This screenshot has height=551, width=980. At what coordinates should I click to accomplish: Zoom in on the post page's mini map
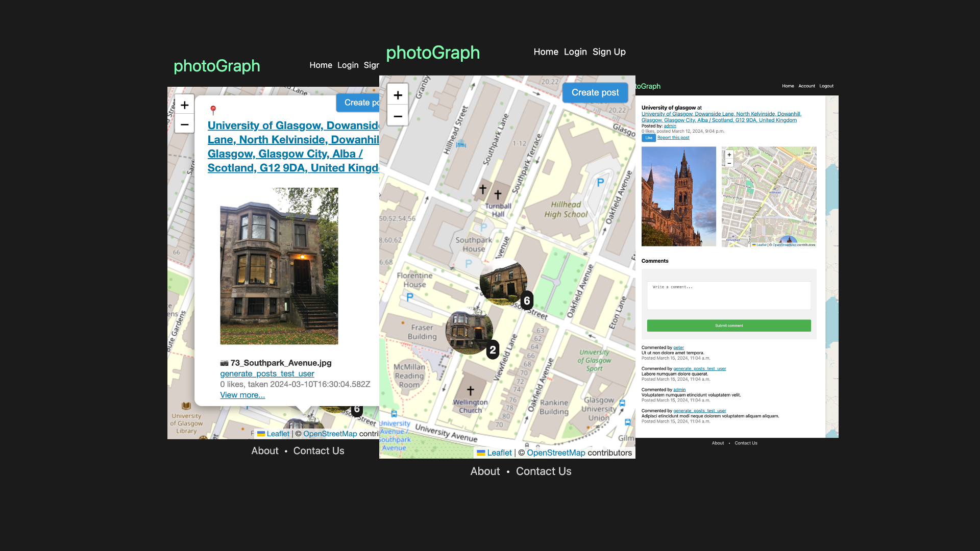tap(729, 155)
